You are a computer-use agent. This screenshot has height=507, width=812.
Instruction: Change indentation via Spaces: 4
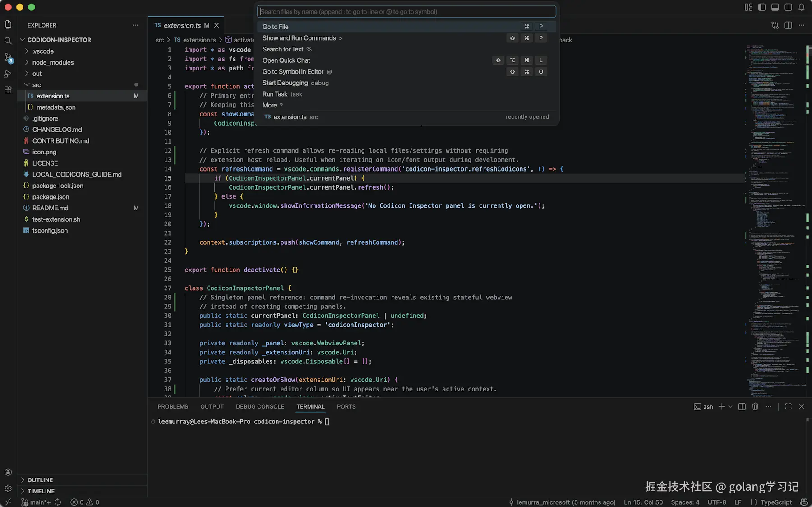pos(685,502)
